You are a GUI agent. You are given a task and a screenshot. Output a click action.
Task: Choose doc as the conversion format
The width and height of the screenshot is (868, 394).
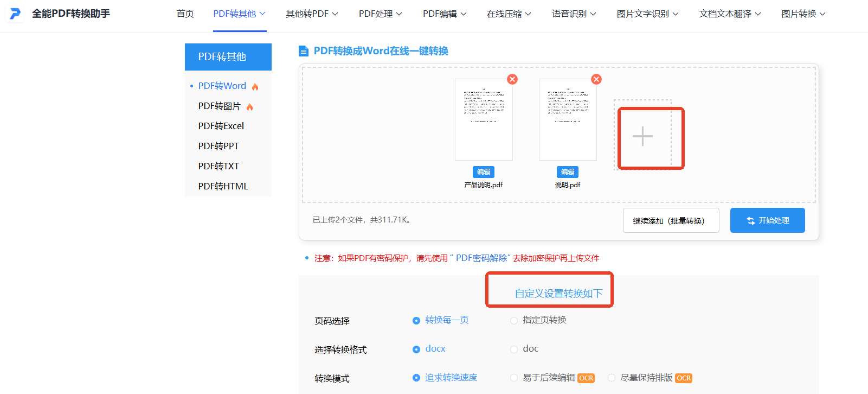click(x=514, y=349)
